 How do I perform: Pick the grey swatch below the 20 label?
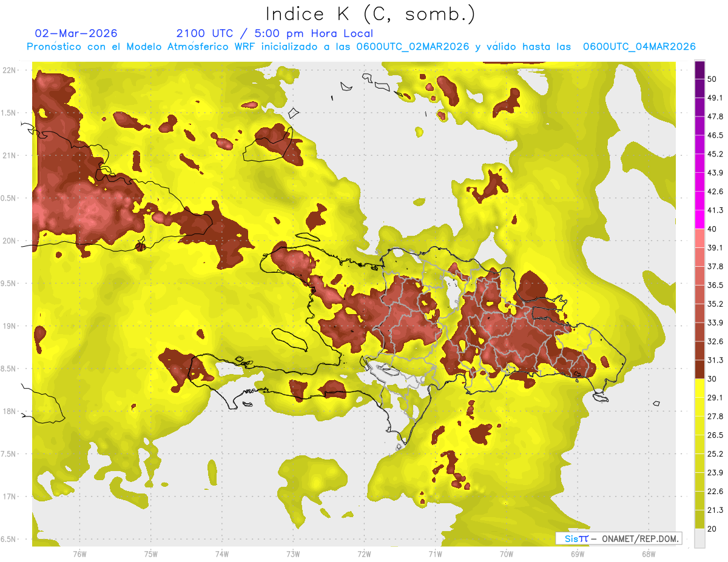pyautogui.click(x=699, y=538)
